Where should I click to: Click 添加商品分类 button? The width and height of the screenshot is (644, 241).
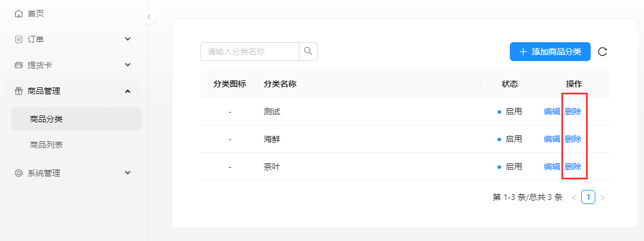[550, 52]
